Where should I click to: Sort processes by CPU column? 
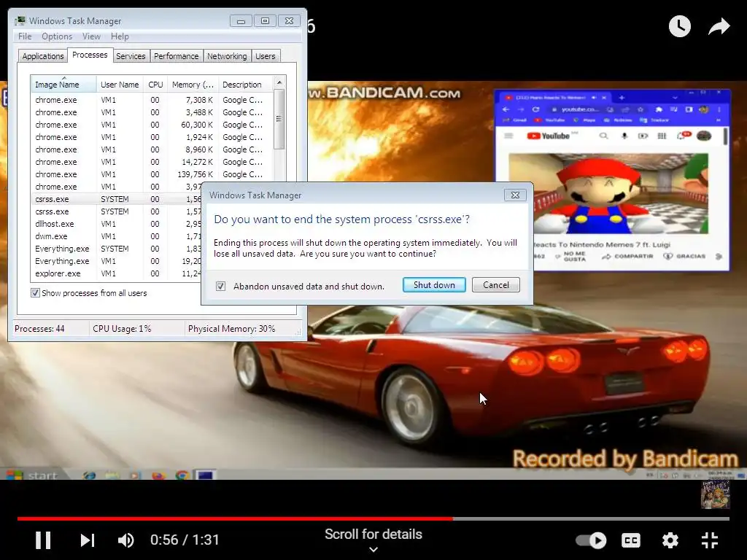[x=155, y=85]
